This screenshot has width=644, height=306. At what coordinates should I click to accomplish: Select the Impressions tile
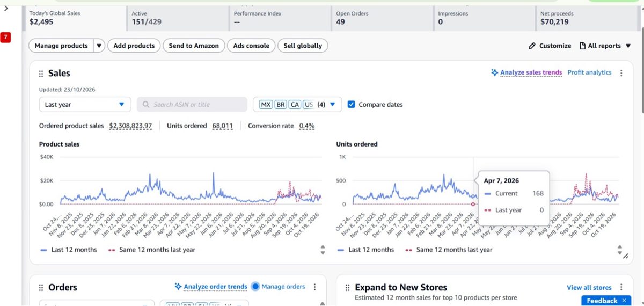pos(483,18)
